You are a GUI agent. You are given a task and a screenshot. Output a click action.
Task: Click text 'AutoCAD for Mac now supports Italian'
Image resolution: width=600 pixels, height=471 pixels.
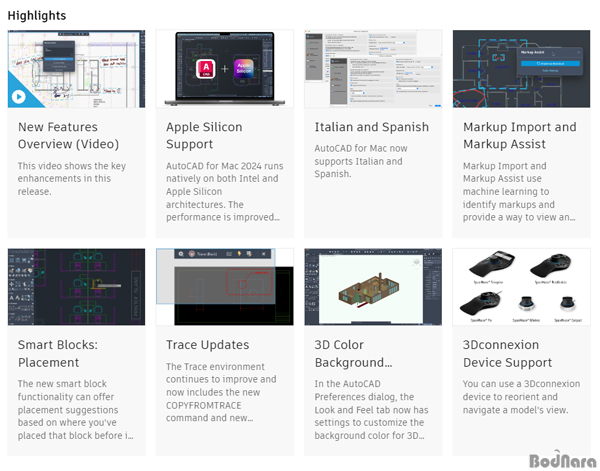[361, 155]
